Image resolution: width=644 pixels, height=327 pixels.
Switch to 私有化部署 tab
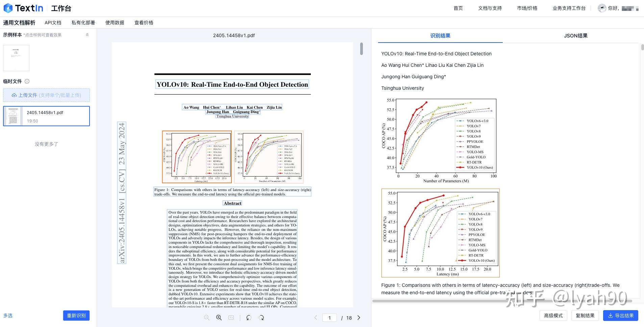coord(83,23)
